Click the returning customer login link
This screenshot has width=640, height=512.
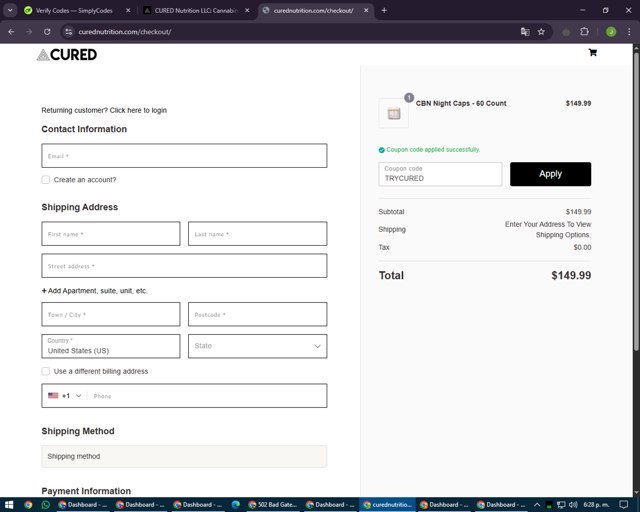tap(138, 110)
